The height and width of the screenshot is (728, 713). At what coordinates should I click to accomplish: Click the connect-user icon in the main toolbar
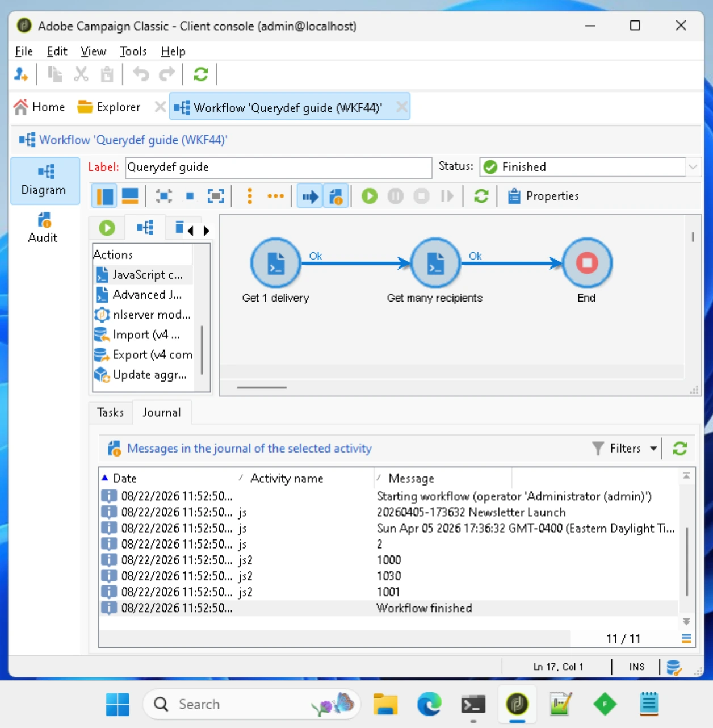coord(21,74)
